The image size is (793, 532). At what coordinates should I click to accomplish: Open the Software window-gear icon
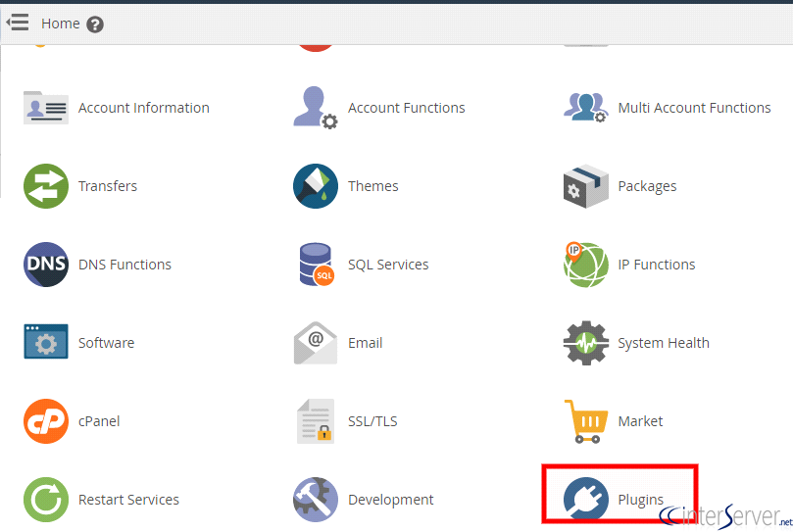46,342
